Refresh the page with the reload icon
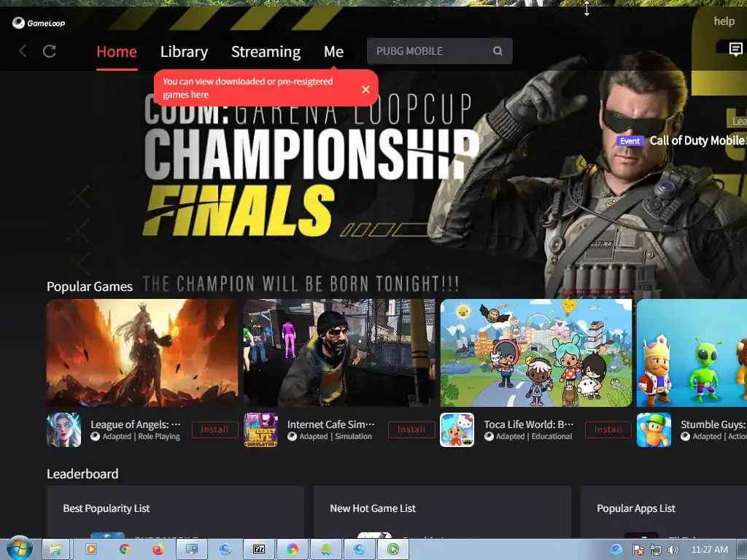The width and height of the screenshot is (747, 560). tap(50, 51)
